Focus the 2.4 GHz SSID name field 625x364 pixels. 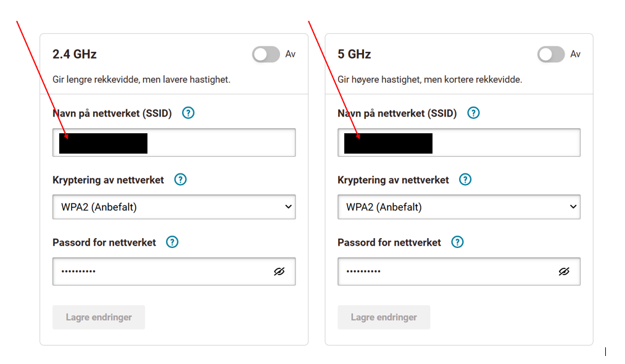point(174,143)
